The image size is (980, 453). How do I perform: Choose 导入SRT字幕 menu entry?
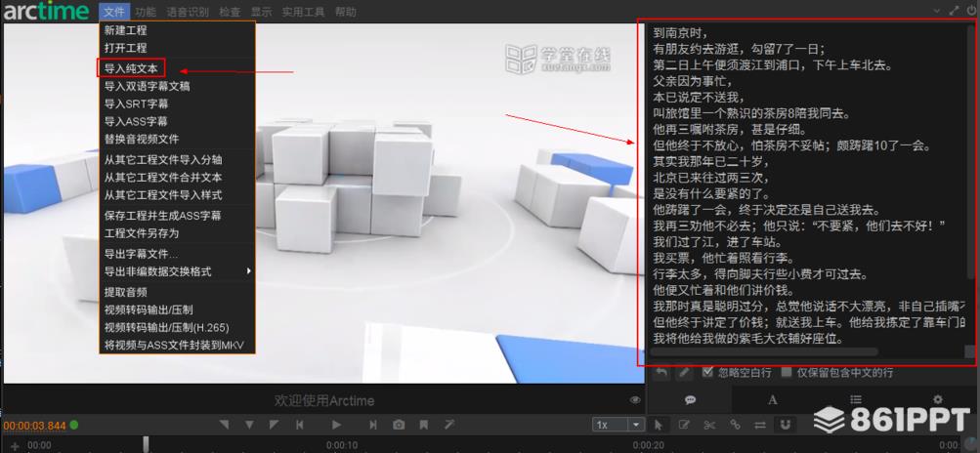(177, 103)
